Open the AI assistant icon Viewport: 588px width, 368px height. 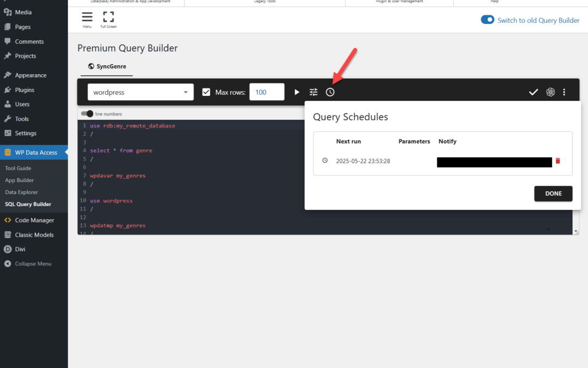click(550, 92)
